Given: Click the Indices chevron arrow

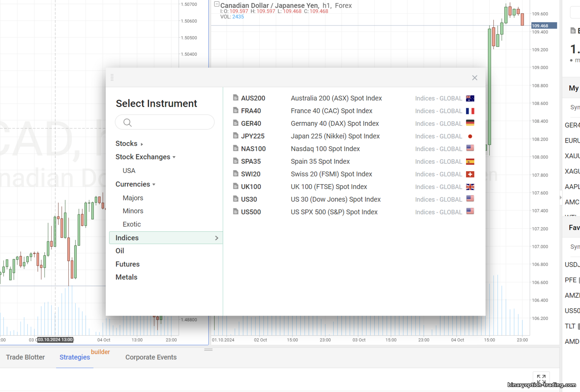Looking at the screenshot, I should [x=217, y=238].
